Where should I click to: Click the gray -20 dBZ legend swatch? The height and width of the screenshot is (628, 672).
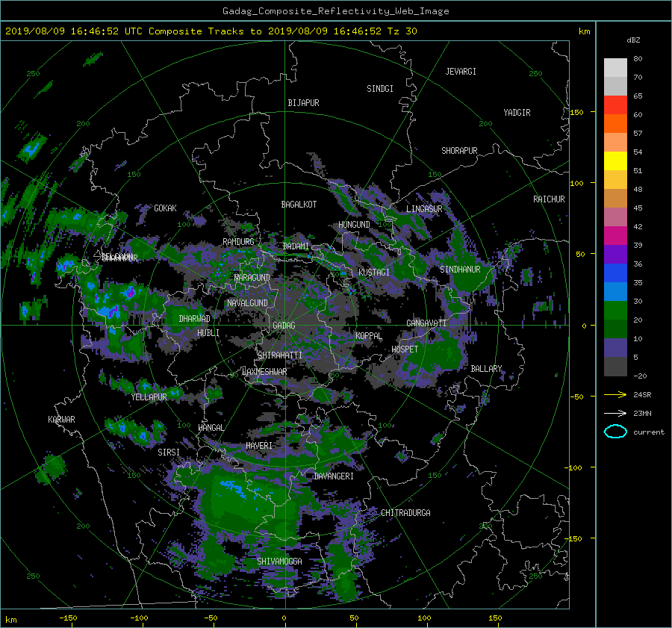[x=615, y=367]
